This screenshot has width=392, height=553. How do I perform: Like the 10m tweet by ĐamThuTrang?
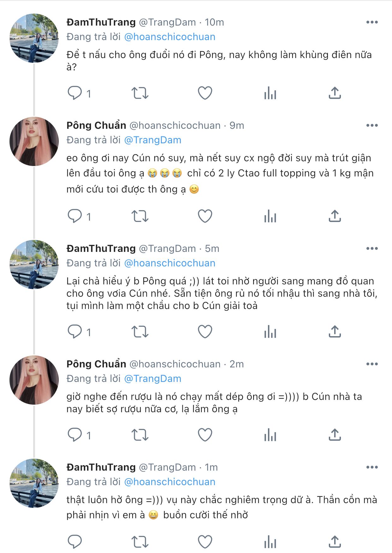tap(205, 93)
